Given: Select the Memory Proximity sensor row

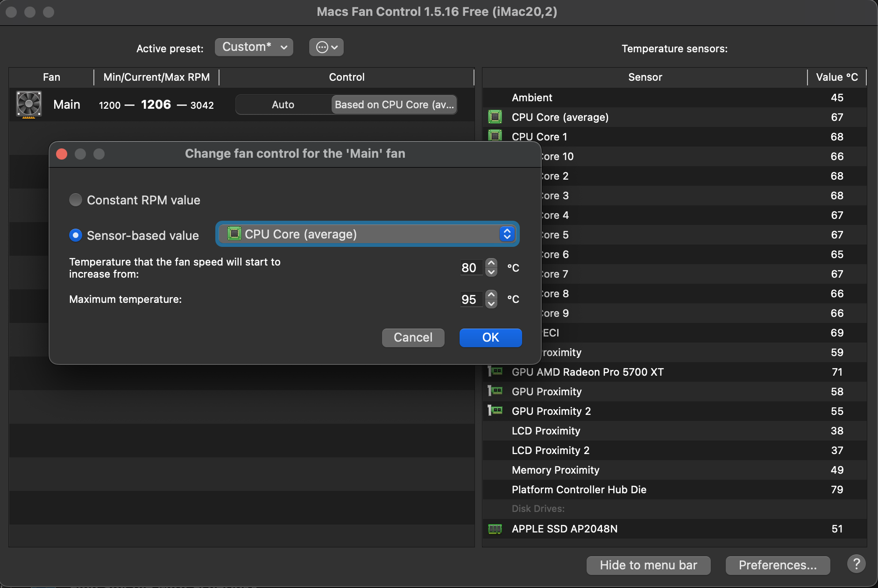Looking at the screenshot, I should point(675,470).
